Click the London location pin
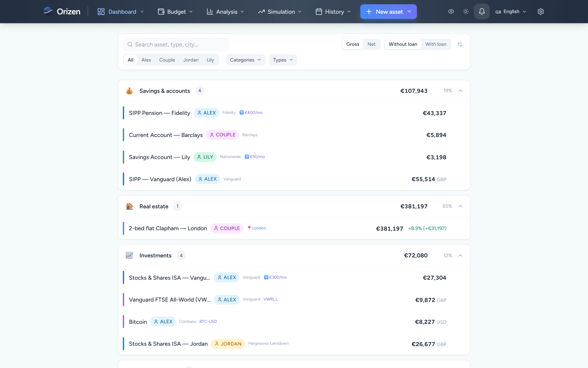Screen dimensions: 588x368 click(x=249, y=228)
